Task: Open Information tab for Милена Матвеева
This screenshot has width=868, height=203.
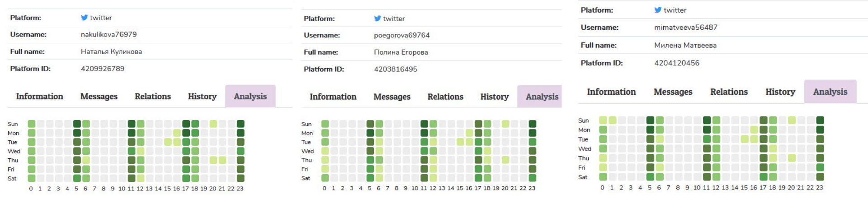Action: (611, 92)
